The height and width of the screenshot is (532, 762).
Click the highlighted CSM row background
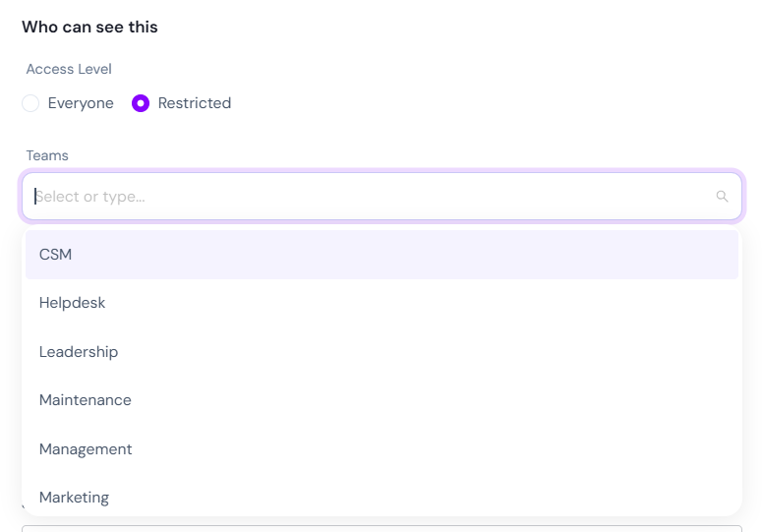[381, 255]
